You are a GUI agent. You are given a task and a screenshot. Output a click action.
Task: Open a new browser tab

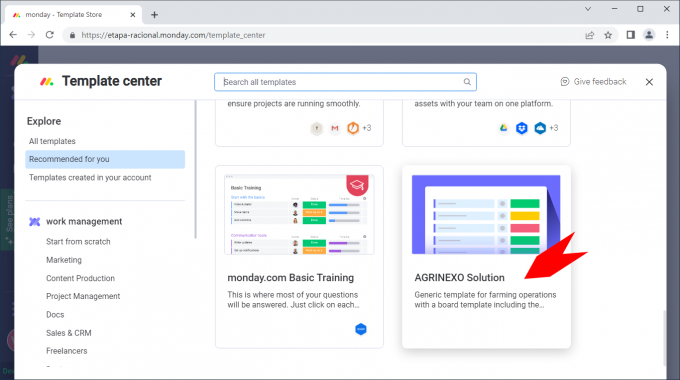(x=154, y=15)
